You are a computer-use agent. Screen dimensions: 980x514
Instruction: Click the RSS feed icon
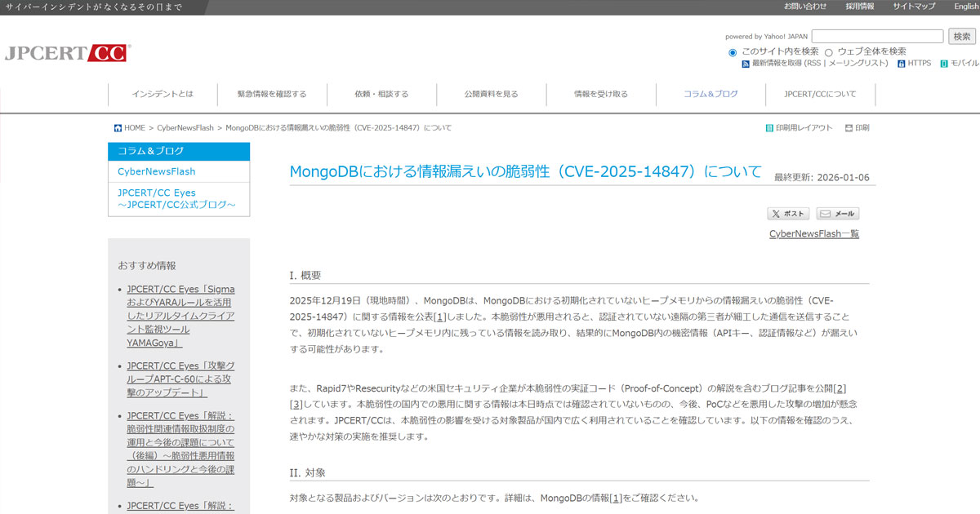point(746,64)
